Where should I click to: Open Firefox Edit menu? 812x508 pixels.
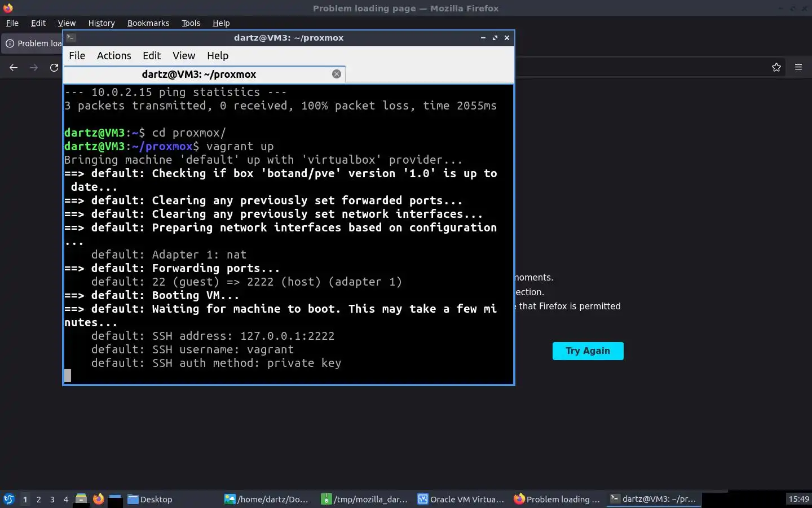pyautogui.click(x=38, y=23)
